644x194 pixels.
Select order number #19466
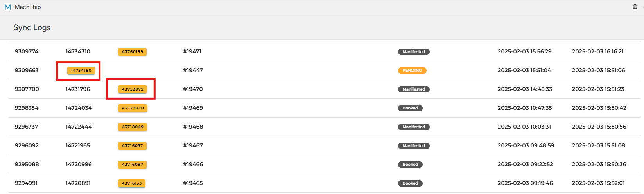pos(193,164)
